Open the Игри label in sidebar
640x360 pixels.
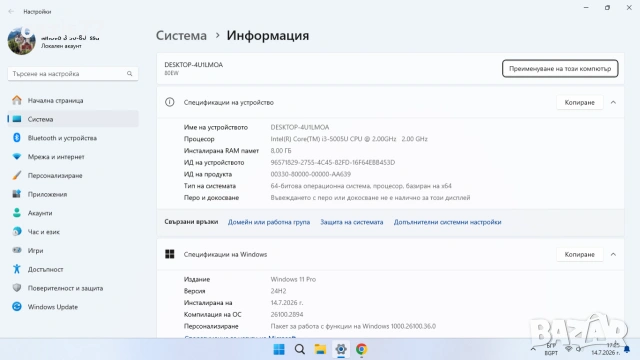point(36,251)
